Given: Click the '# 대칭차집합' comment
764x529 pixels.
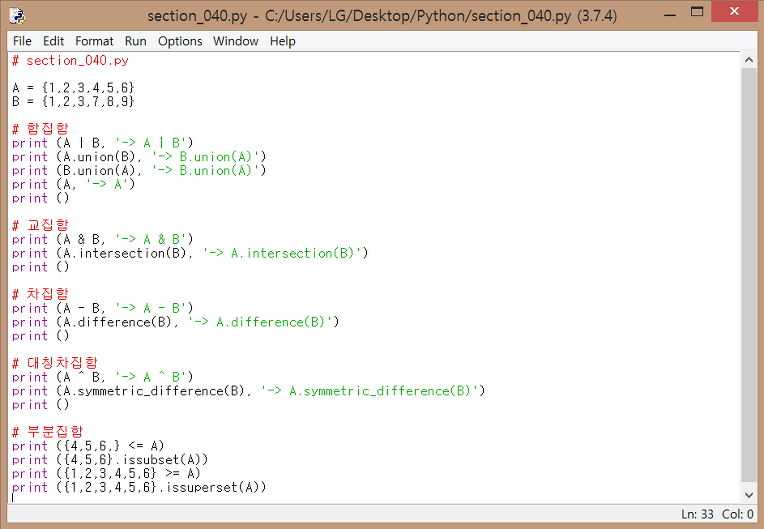Looking at the screenshot, I should (x=55, y=363).
